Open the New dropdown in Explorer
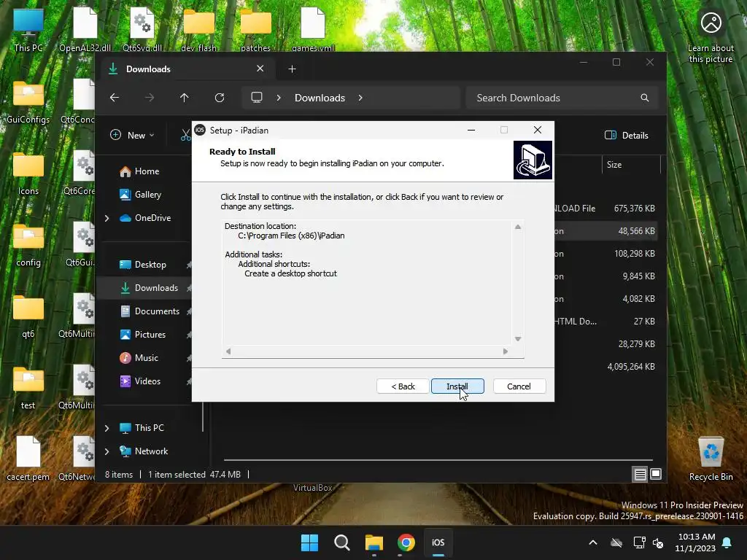The height and width of the screenshot is (560, 747). tap(132, 135)
